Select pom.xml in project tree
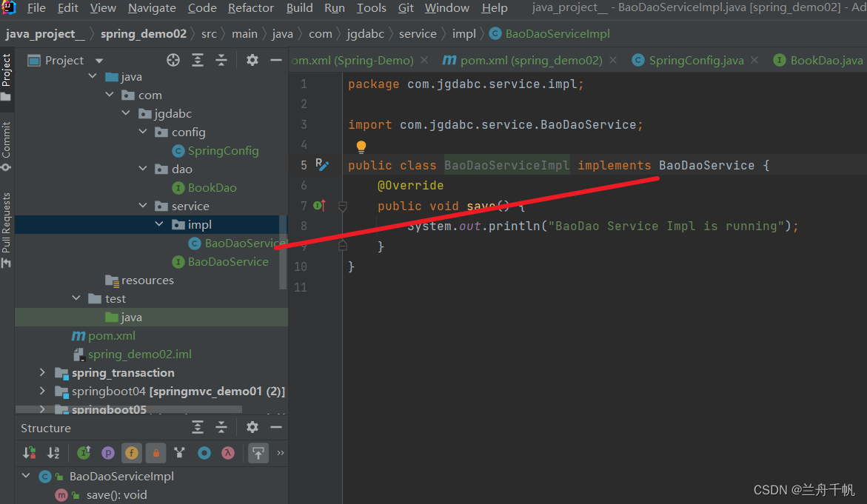Viewport: 867px width, 504px height. coord(112,335)
